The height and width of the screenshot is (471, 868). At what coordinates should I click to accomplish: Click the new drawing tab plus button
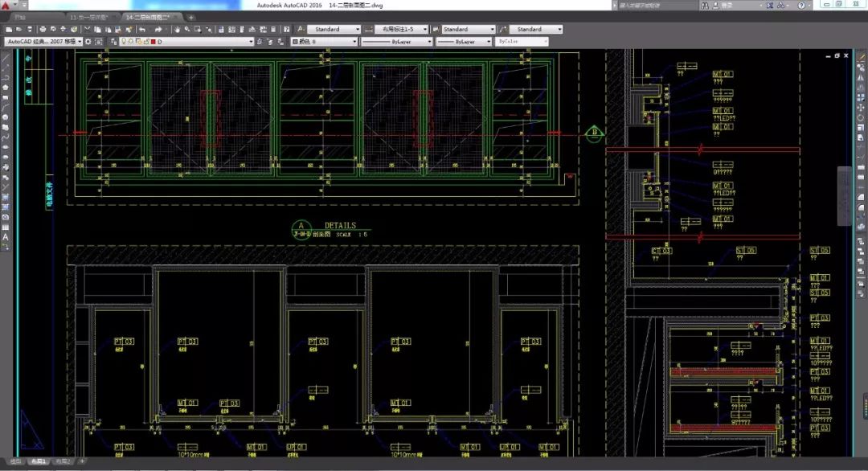[x=191, y=17]
